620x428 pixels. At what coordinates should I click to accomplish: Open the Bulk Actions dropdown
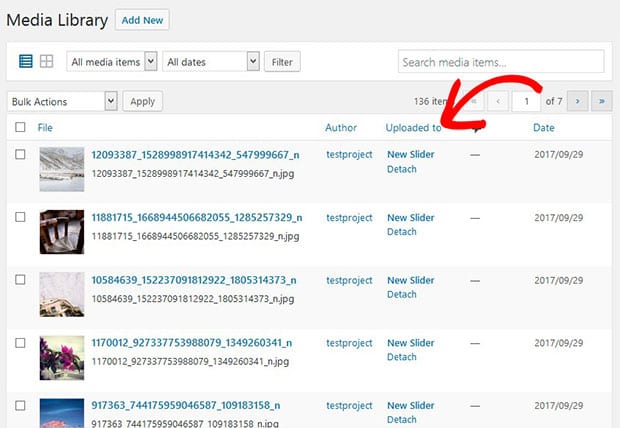(x=62, y=102)
